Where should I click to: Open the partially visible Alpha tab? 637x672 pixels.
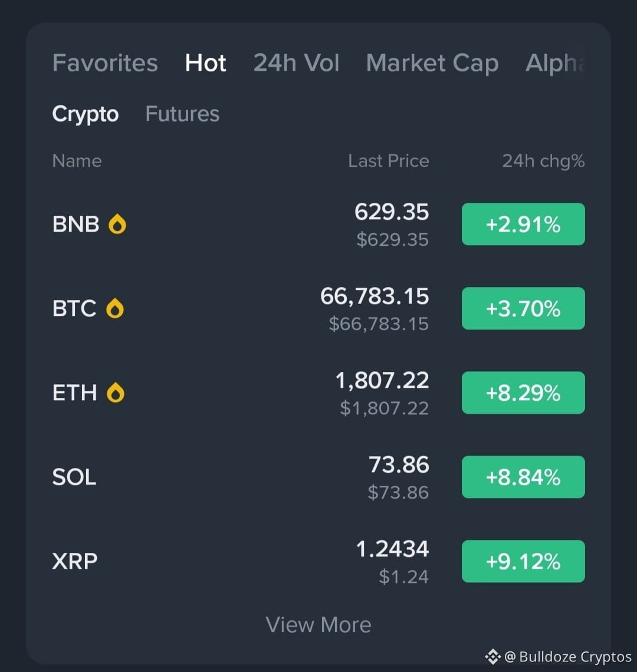tap(555, 64)
